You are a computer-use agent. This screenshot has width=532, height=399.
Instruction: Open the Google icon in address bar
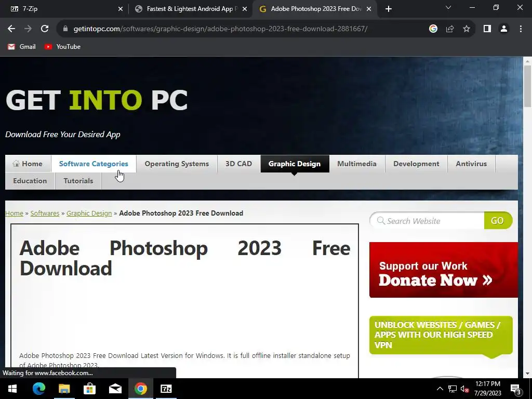(433, 29)
